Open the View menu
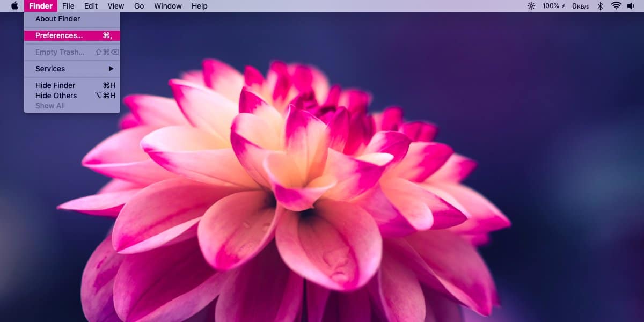This screenshot has height=322, width=644. coord(115,6)
